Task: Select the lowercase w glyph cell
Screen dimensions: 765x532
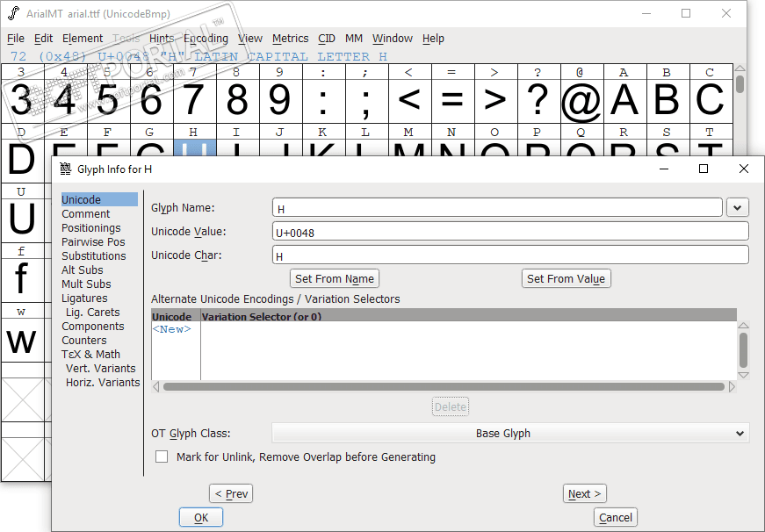Action: [x=23, y=340]
